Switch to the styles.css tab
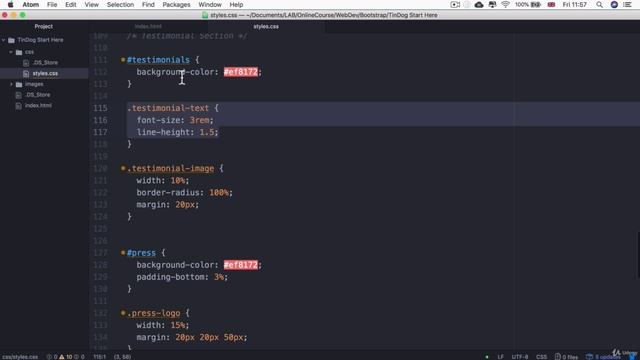 pos(266,27)
